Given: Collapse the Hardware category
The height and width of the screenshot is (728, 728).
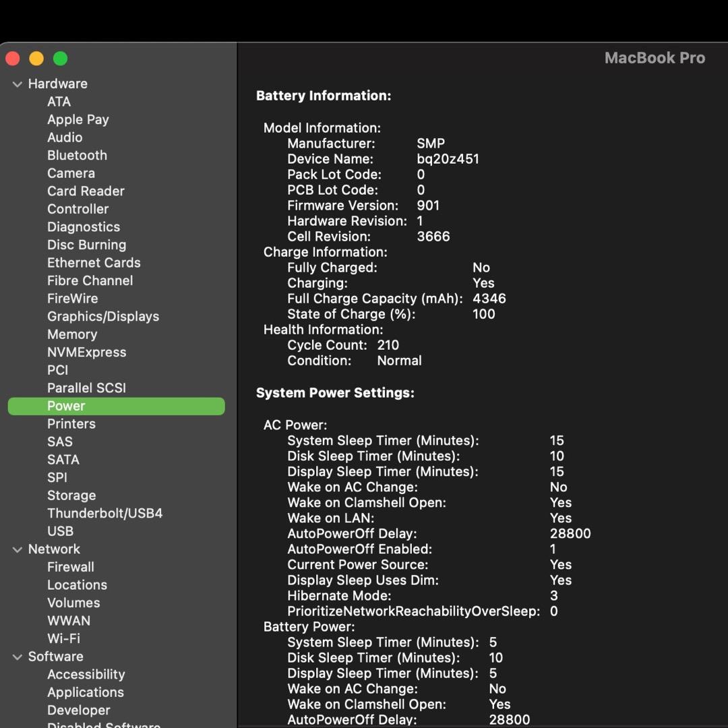Looking at the screenshot, I should tap(17, 84).
